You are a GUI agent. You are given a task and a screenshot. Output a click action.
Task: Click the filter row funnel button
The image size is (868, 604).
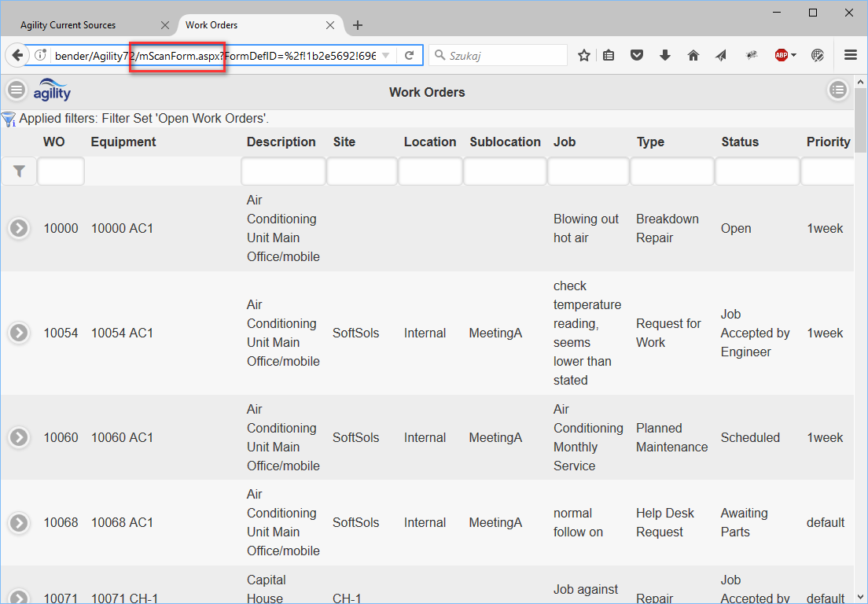pos(19,171)
